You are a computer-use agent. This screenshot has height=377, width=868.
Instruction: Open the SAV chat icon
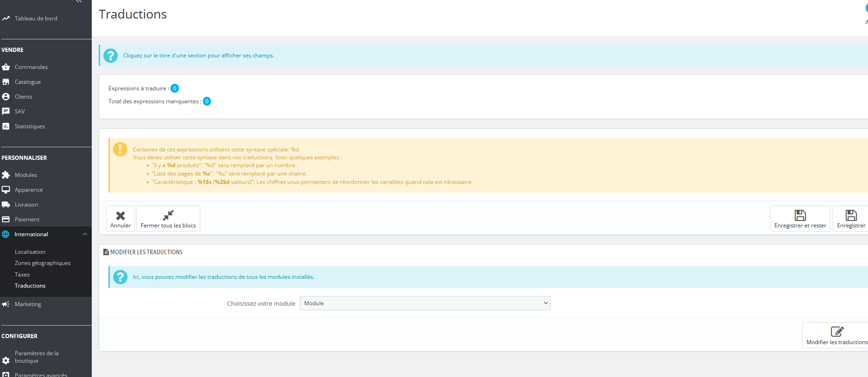click(6, 112)
